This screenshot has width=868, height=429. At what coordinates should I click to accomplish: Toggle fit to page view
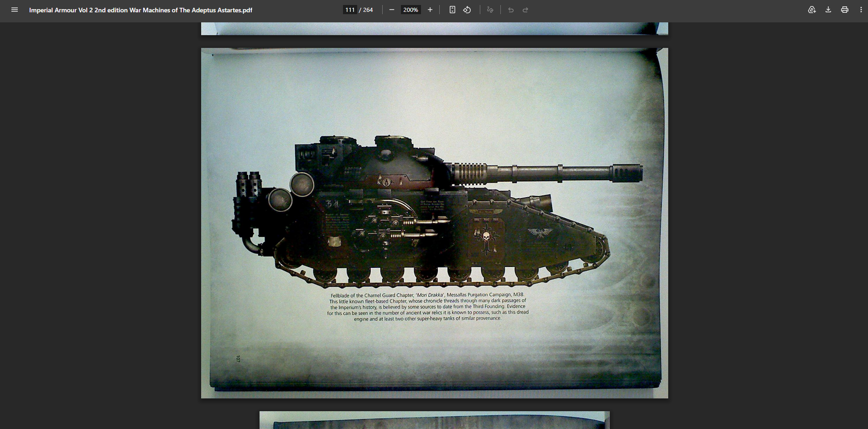452,10
